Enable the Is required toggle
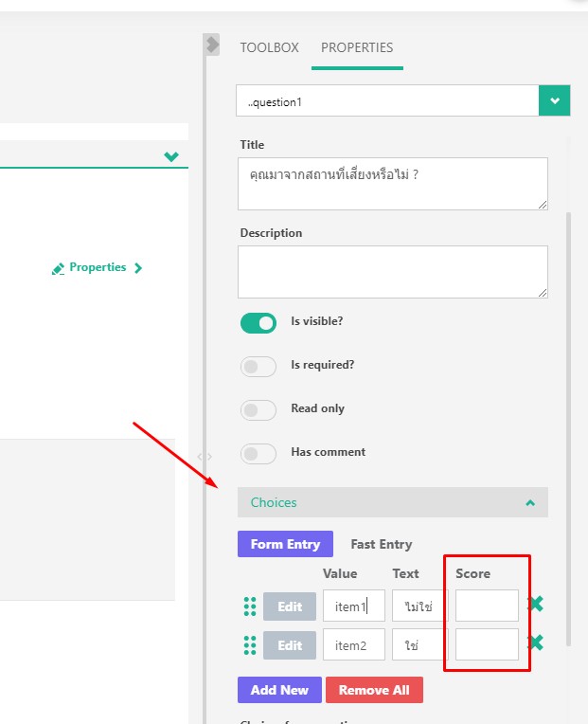This screenshot has width=588, height=724. click(258, 367)
